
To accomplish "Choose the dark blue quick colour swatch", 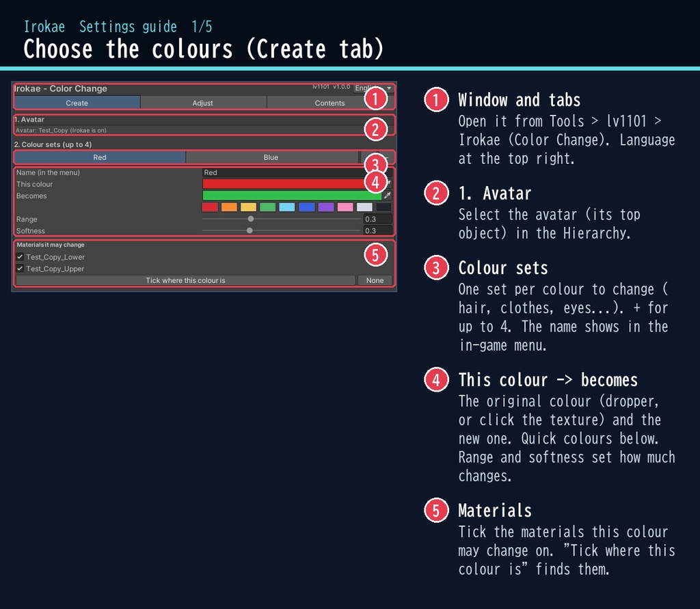I will click(x=307, y=207).
